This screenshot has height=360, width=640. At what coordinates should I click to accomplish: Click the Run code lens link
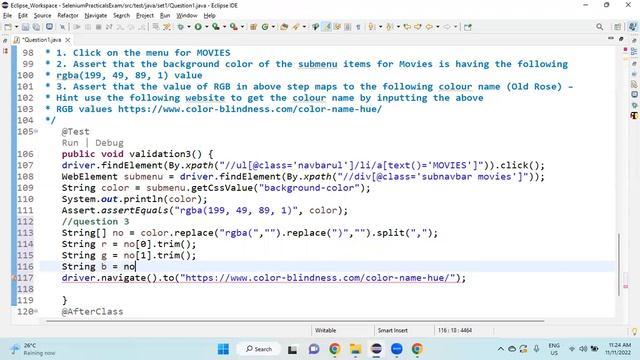tap(70, 143)
